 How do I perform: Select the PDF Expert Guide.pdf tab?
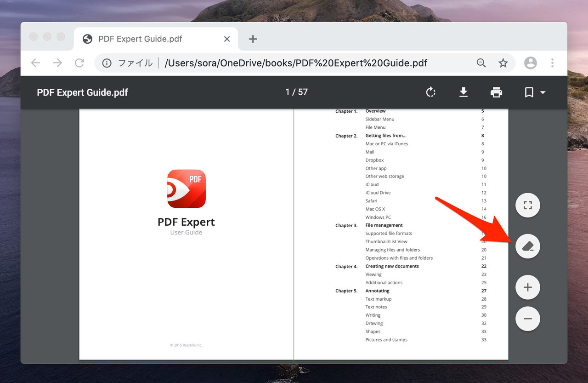(156, 39)
